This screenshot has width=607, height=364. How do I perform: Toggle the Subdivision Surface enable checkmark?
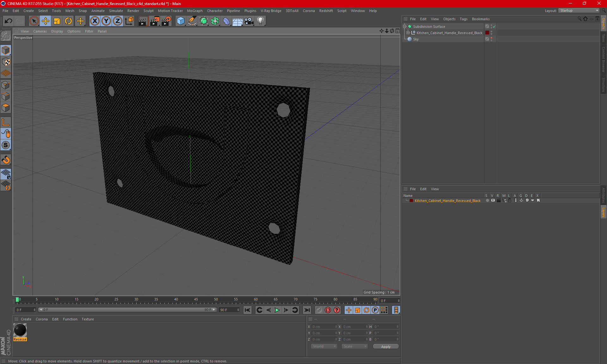tap(494, 27)
